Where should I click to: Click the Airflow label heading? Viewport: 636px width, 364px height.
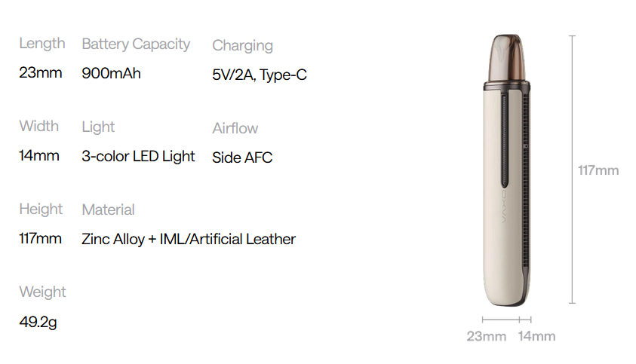235,128
